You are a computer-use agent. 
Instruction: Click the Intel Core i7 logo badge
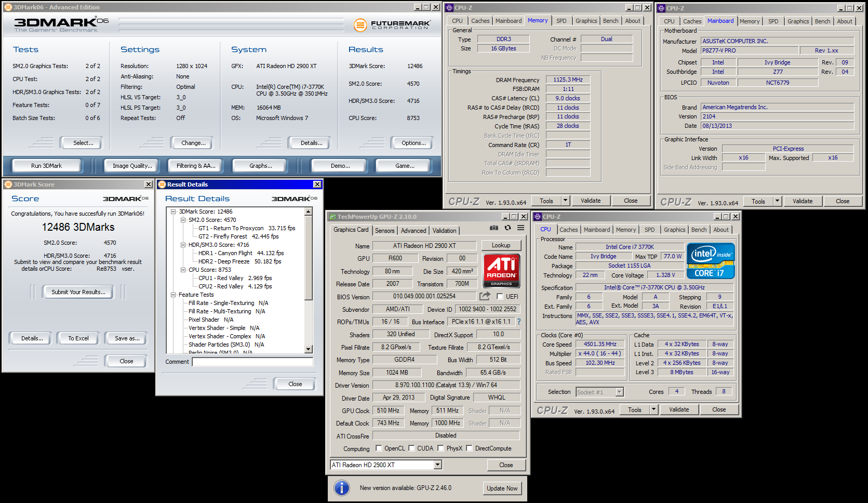coord(711,261)
